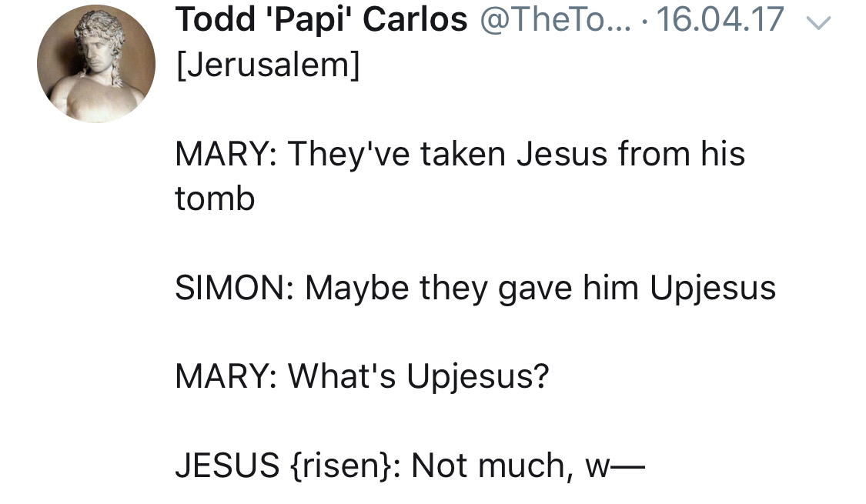
Task: Select the line 'They've taken Jesus from his'
Action: 517,153
